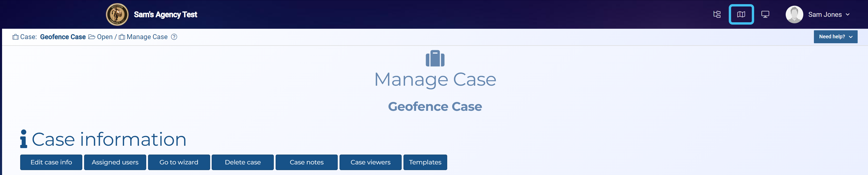Open the hierarchy tree icon in header
The height and width of the screenshot is (175, 868).
coord(717,14)
